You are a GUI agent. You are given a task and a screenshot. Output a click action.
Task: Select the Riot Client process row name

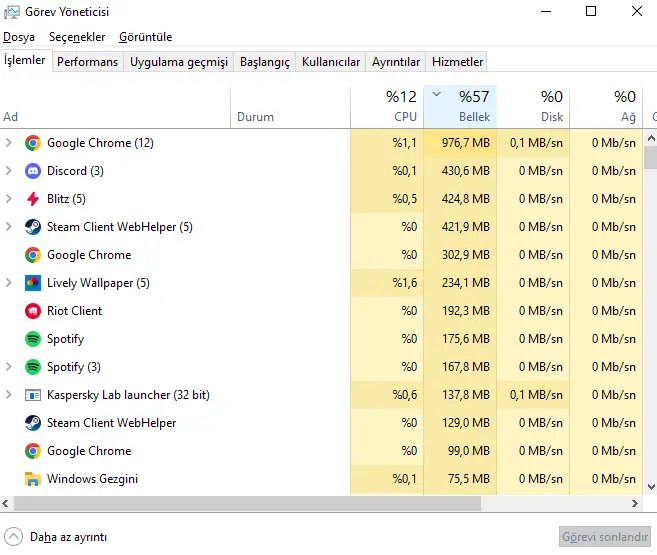(75, 311)
